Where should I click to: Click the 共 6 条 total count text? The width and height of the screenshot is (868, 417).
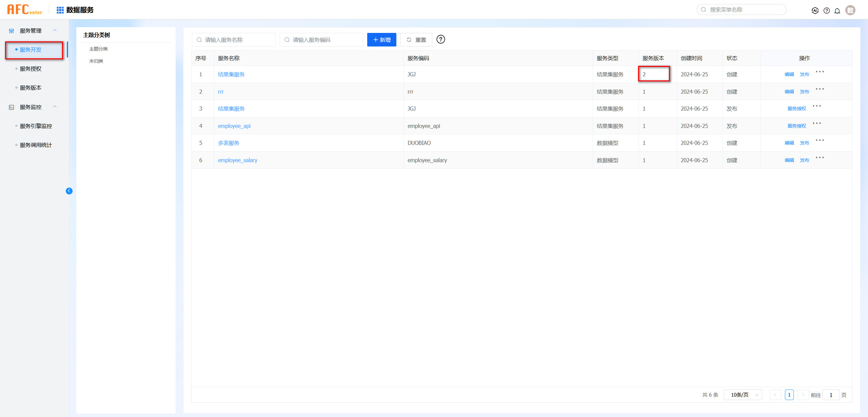coord(710,395)
